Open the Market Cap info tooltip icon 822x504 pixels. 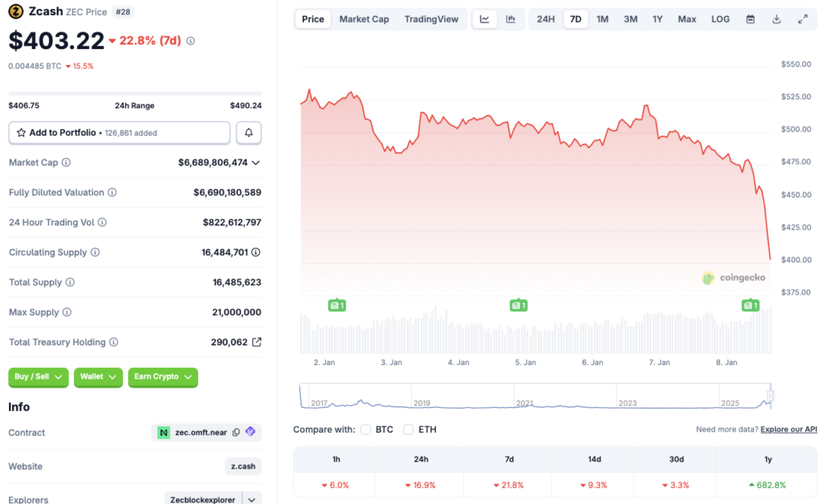pyautogui.click(x=64, y=162)
